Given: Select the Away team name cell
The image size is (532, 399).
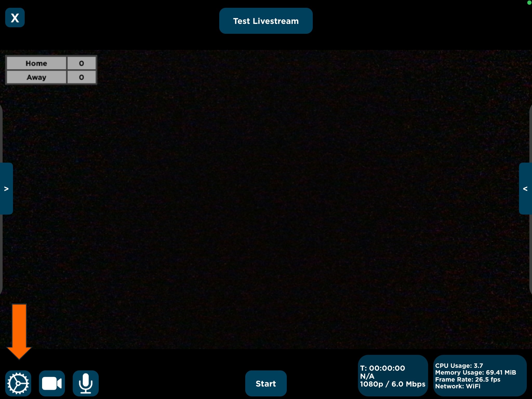Looking at the screenshot, I should click(x=36, y=77).
